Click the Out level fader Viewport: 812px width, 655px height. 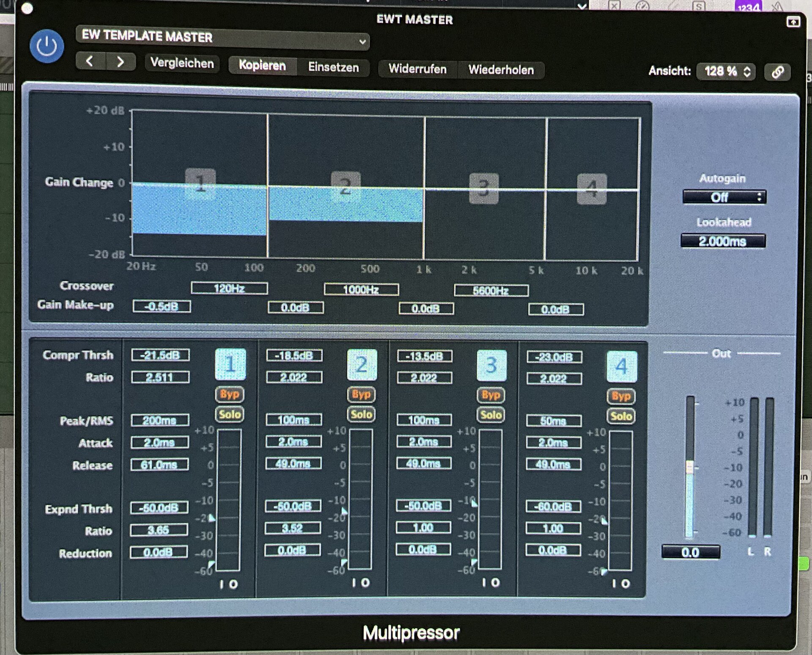pyautogui.click(x=689, y=468)
